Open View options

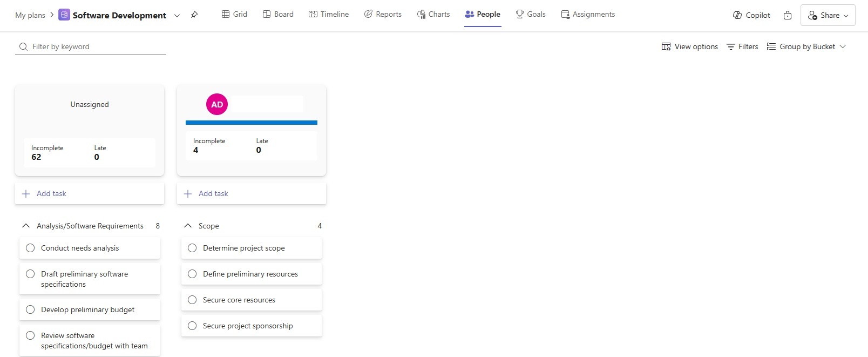690,46
